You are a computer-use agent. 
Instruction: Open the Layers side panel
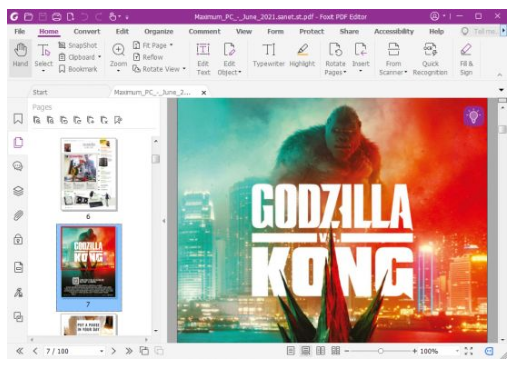tap(18, 191)
